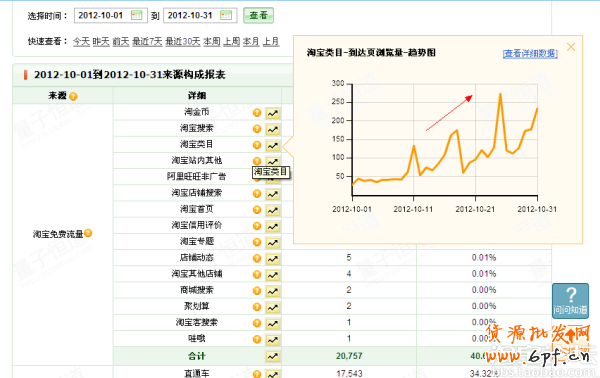Open trend chart for 聚划算 row
This screenshot has height=378, width=600.
[x=273, y=307]
